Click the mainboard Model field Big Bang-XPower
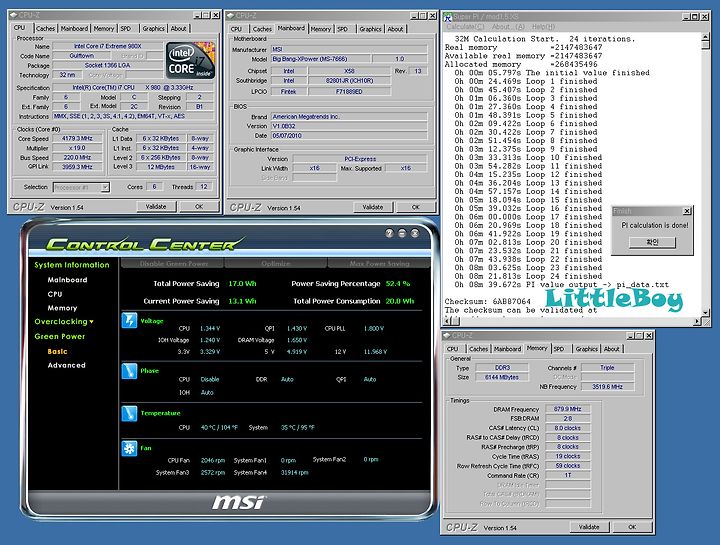The image size is (720, 545). (x=320, y=59)
